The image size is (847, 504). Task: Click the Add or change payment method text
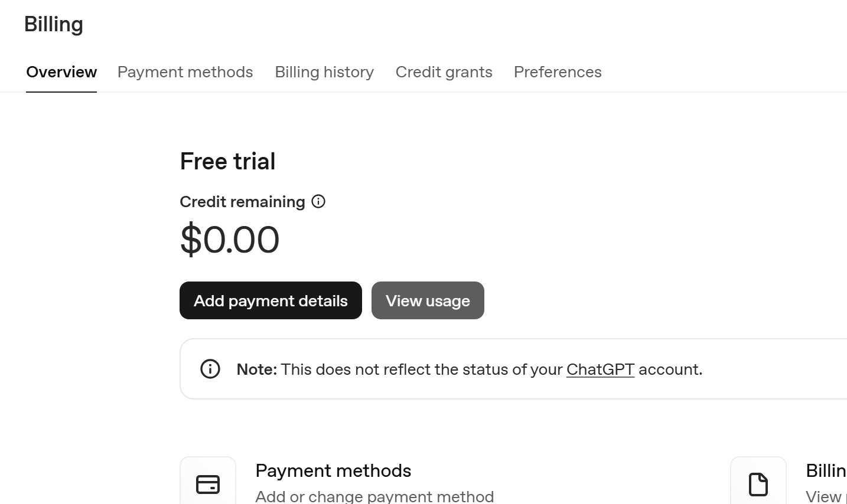coord(374,496)
